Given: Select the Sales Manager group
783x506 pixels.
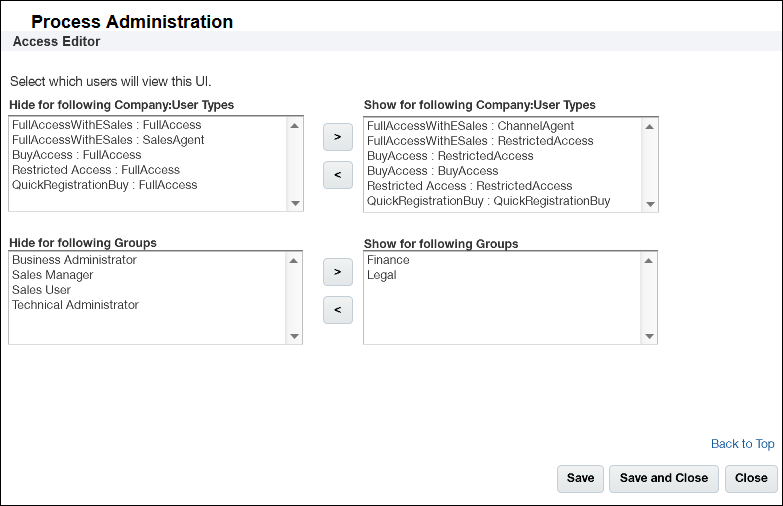Looking at the screenshot, I should click(53, 275).
